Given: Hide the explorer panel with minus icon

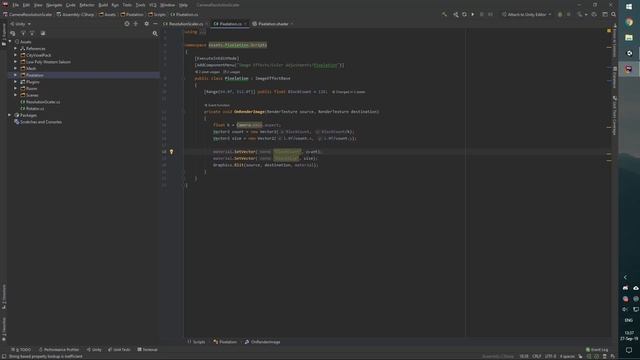Looking at the screenshot, I should coord(155,24).
